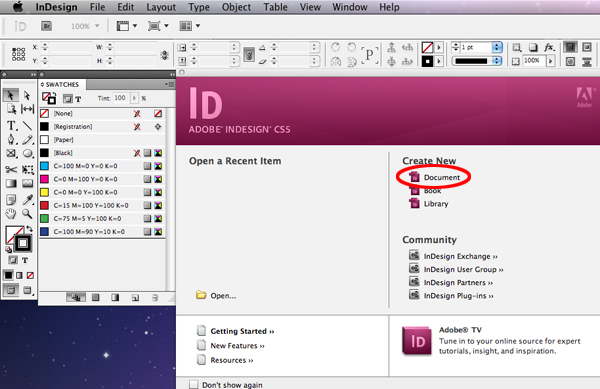Open the Edit menu
Image resolution: width=600 pixels, height=389 pixels.
[x=126, y=7]
